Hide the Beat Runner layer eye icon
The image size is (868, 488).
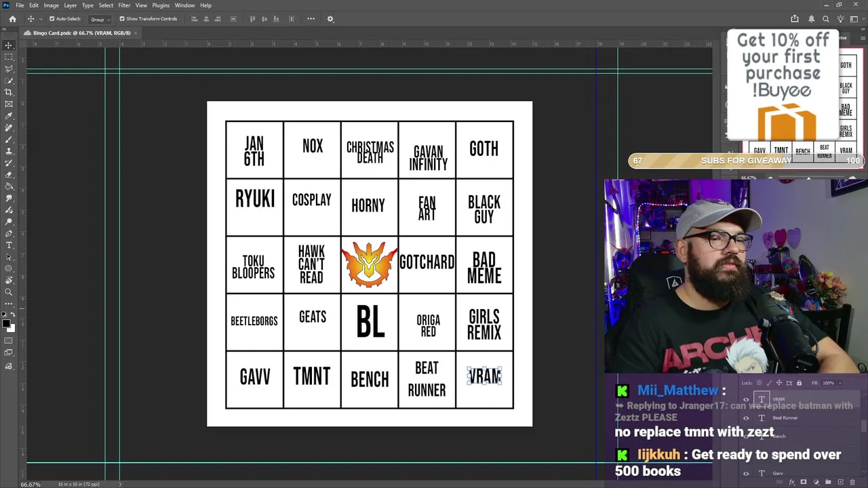(746, 418)
